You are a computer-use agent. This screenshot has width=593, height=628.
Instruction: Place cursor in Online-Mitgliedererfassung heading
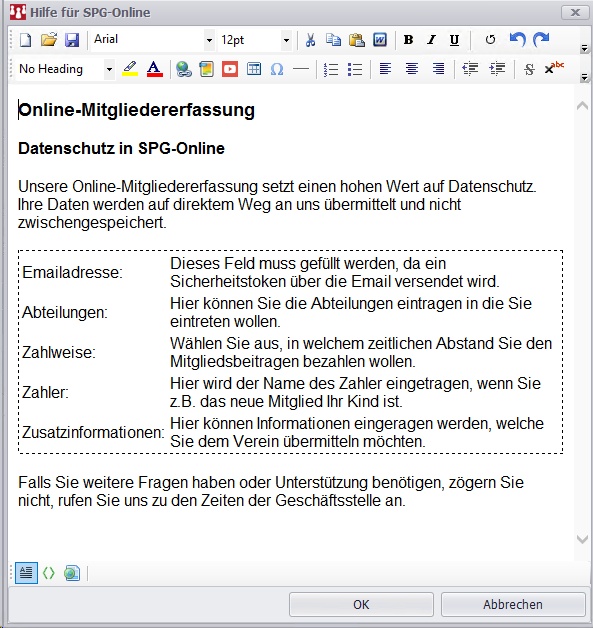point(136,110)
